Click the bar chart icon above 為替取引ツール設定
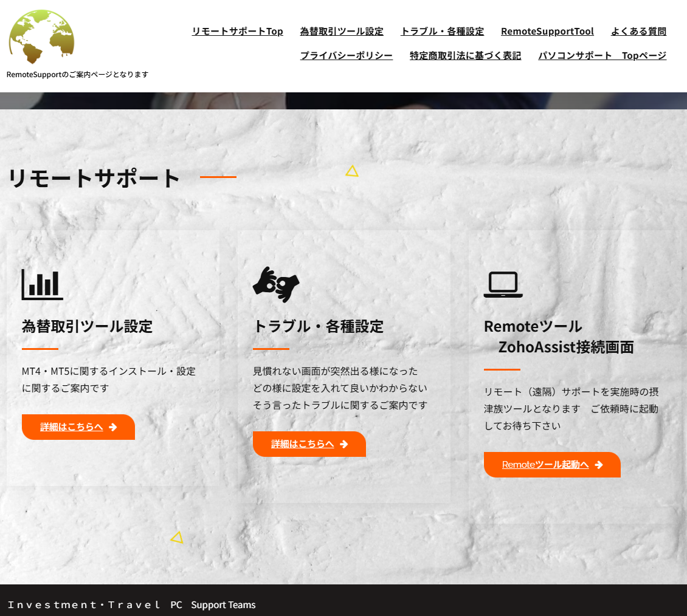Screen dimensions: 687x616 click(42, 284)
